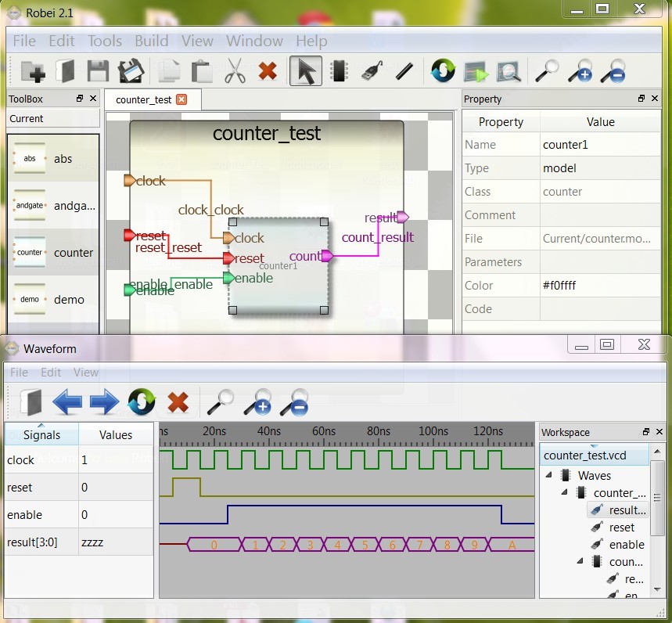Viewport: 672px width, 623px height.
Task: Click the Save All floppy disks icon
Action: click(131, 72)
